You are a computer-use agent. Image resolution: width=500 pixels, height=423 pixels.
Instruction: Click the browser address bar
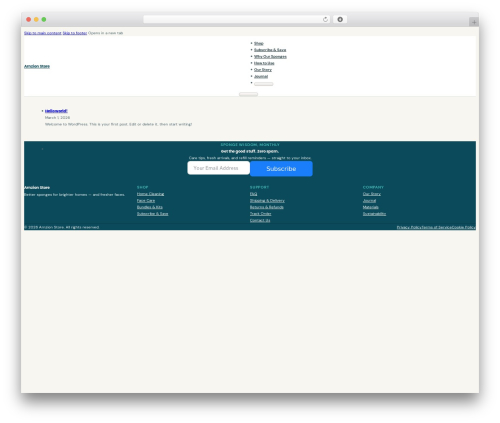tap(236, 19)
